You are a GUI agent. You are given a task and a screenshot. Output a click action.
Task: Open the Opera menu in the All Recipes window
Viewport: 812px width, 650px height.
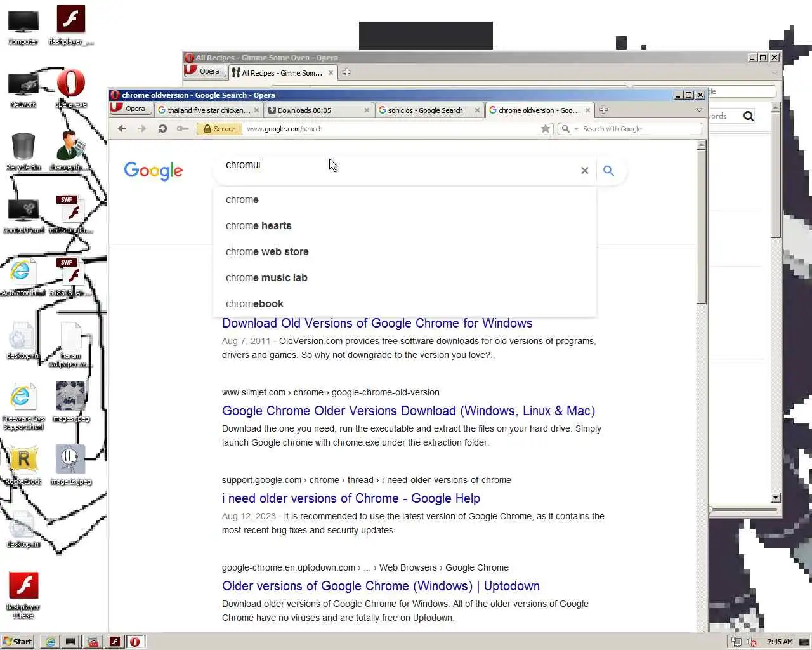204,72
